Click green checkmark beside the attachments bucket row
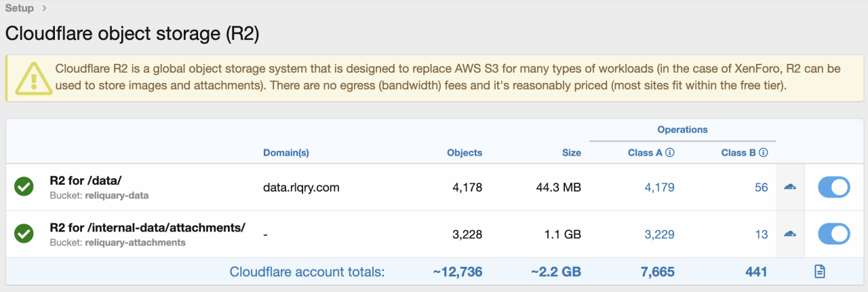Viewport: 868px width, 292px height. click(24, 234)
